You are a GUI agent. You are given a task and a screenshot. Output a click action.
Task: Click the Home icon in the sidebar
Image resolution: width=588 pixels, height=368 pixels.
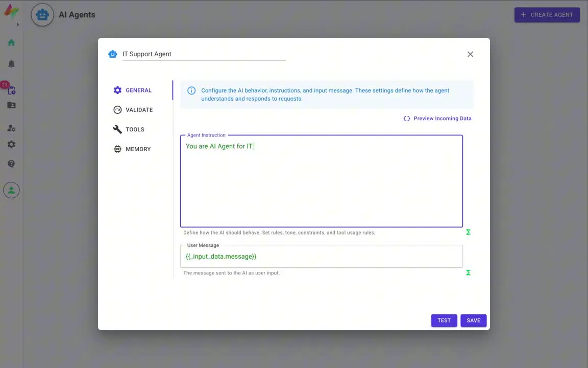11,42
